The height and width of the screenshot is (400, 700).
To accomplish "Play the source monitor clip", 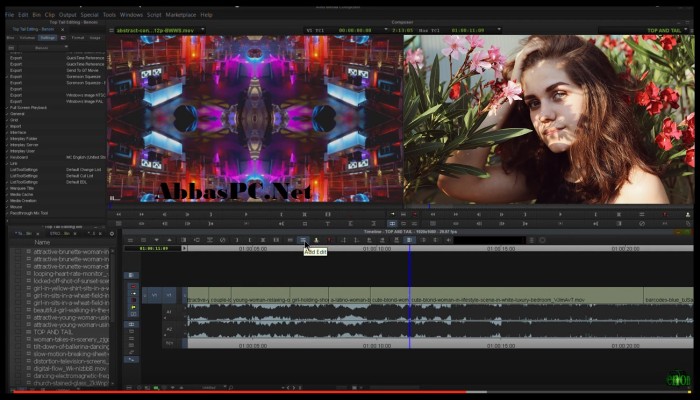I will pyautogui.click(x=246, y=215).
